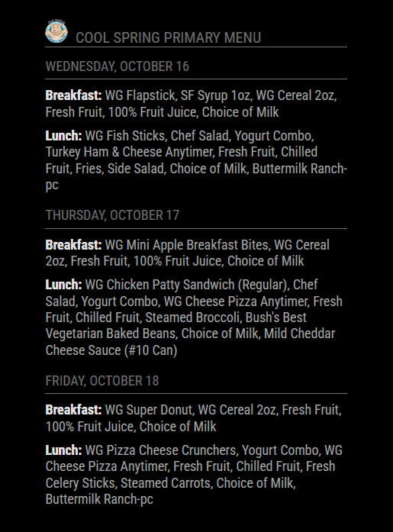Click Turkey Ham & Cheese Anytimer text

pyautogui.click(x=130, y=152)
